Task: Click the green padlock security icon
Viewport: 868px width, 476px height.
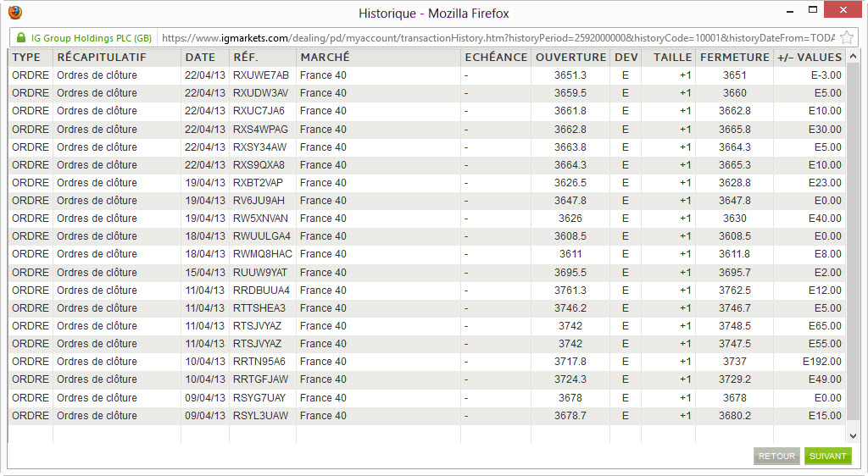Action: (21, 37)
